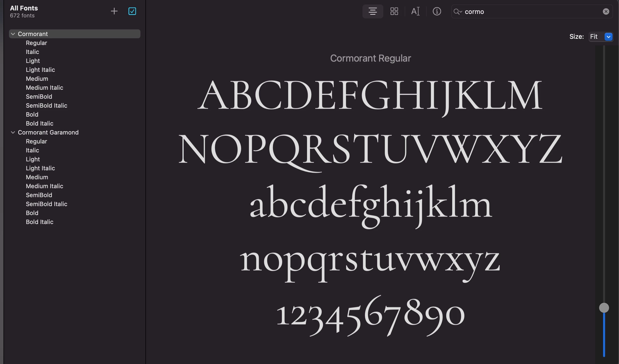Collapse the Cormorant Garamond family
This screenshot has height=364, width=619.
[x=13, y=132]
